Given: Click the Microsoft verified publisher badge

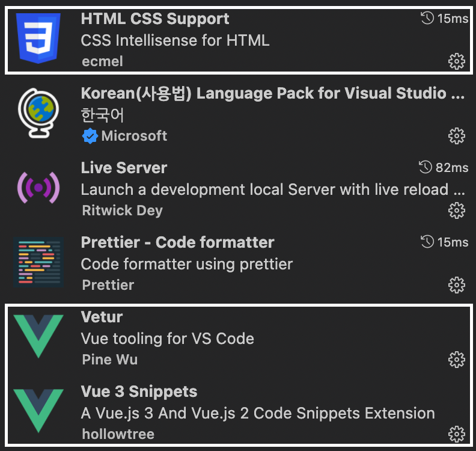Looking at the screenshot, I should click(90, 136).
